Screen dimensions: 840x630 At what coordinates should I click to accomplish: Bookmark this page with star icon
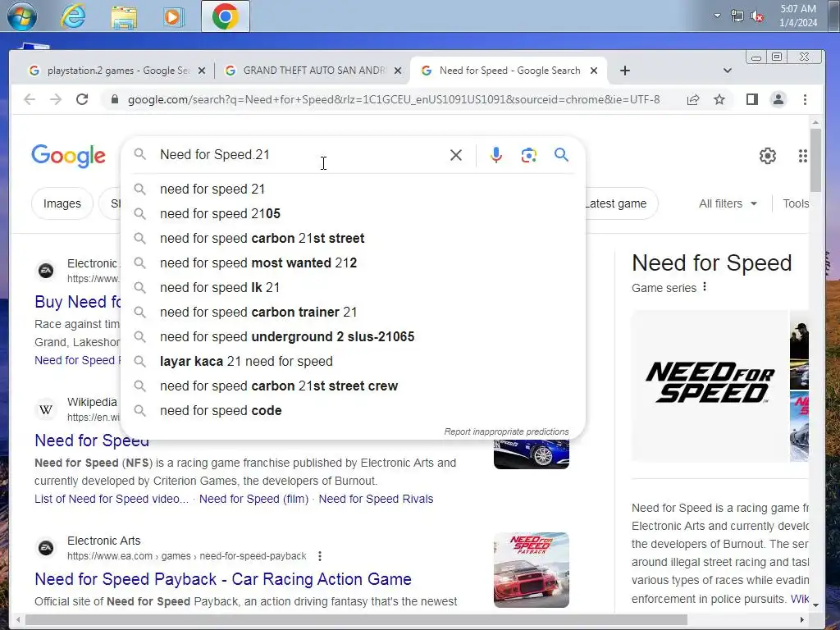(x=719, y=99)
